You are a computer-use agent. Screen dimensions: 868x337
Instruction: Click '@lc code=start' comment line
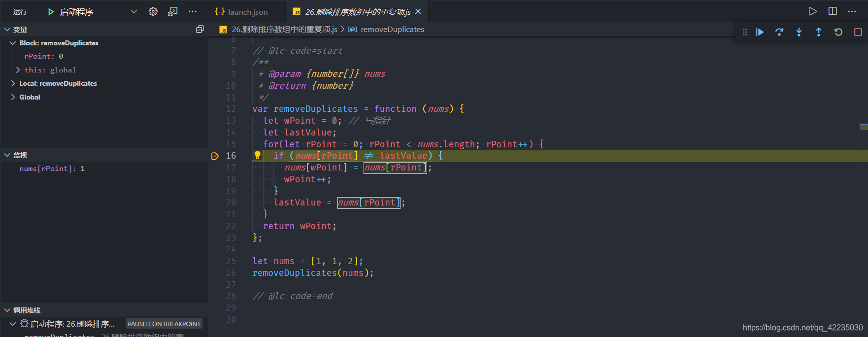[298, 51]
